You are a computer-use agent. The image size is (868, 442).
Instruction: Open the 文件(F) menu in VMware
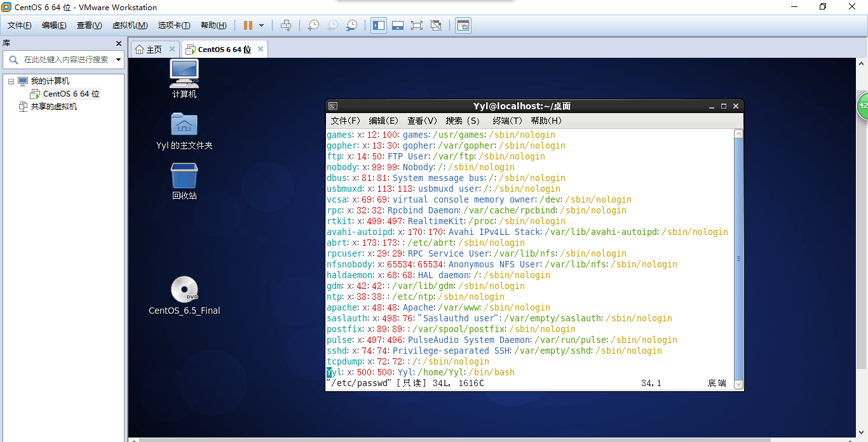click(x=20, y=25)
